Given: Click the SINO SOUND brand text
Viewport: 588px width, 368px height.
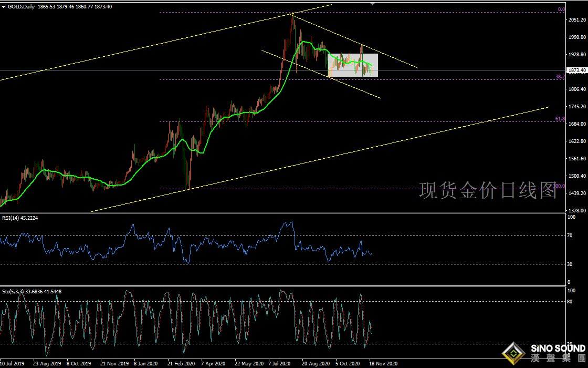Looking at the screenshot, I should coord(557,349).
